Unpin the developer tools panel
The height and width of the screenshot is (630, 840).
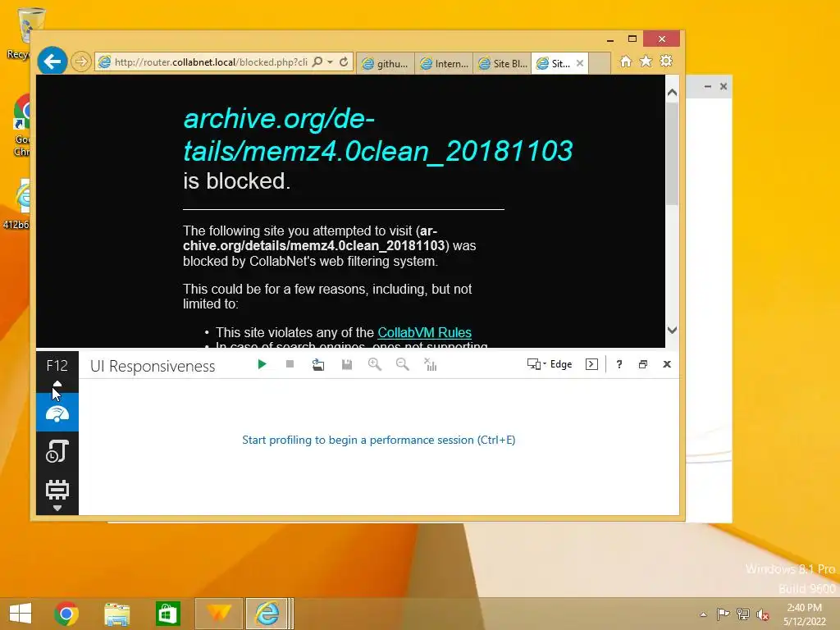643,364
